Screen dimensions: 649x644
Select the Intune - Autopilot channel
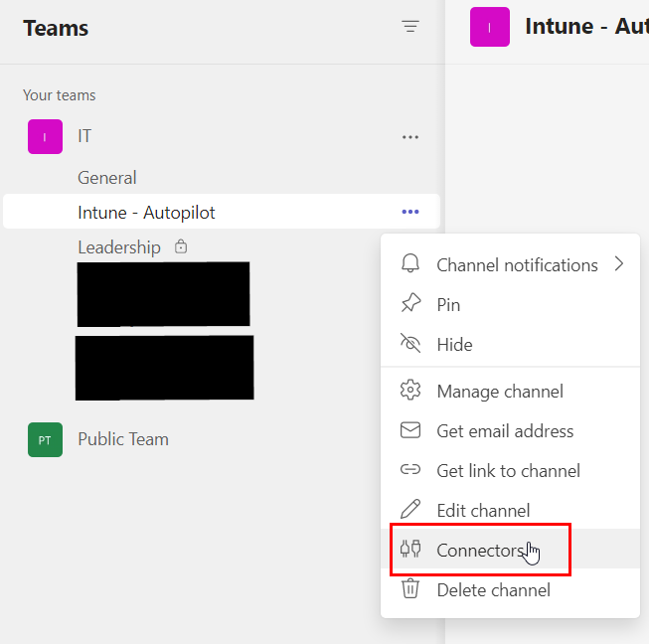146,213
